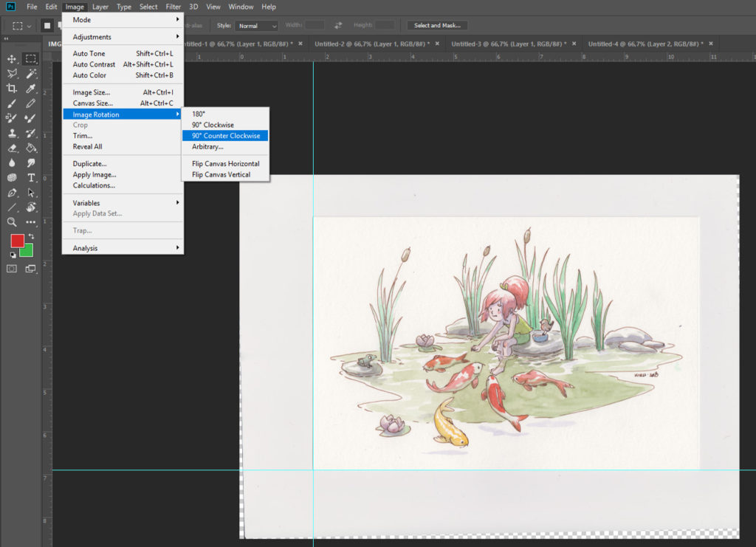Viewport: 756px width, 547px height.
Task: Click the Photoshop Ps logo icon
Action: coord(10,7)
